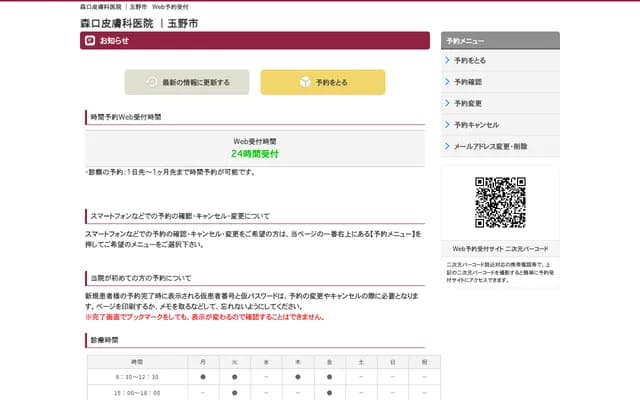Click the yellow 予約をとる button
The height and width of the screenshot is (400, 640).
323,82
